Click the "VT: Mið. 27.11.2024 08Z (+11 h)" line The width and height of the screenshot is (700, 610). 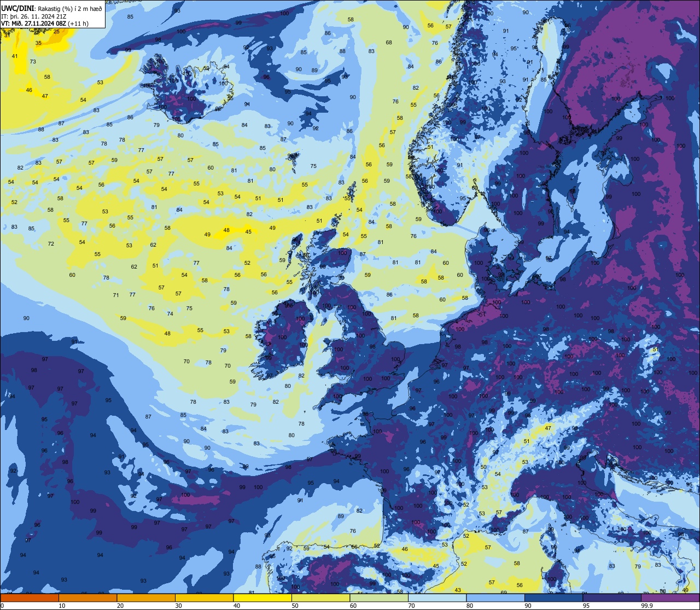click(45, 24)
